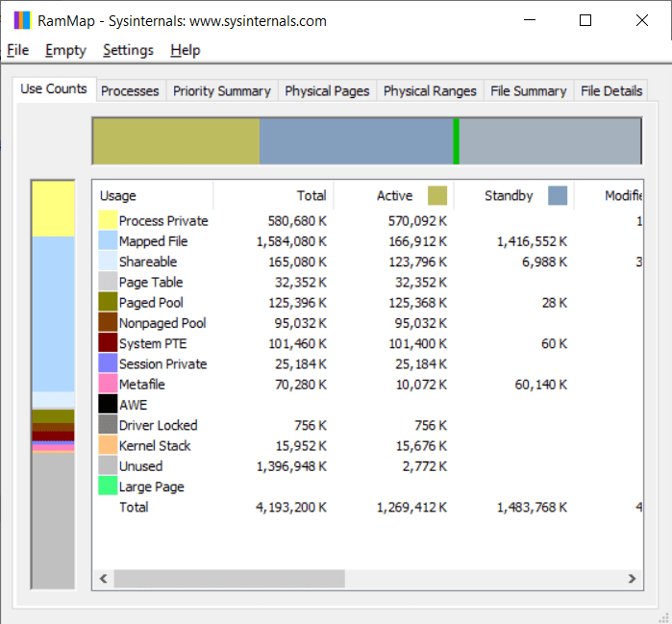Select the Kernel Stack row label
Viewport: 672px width, 624px height.
[155, 446]
